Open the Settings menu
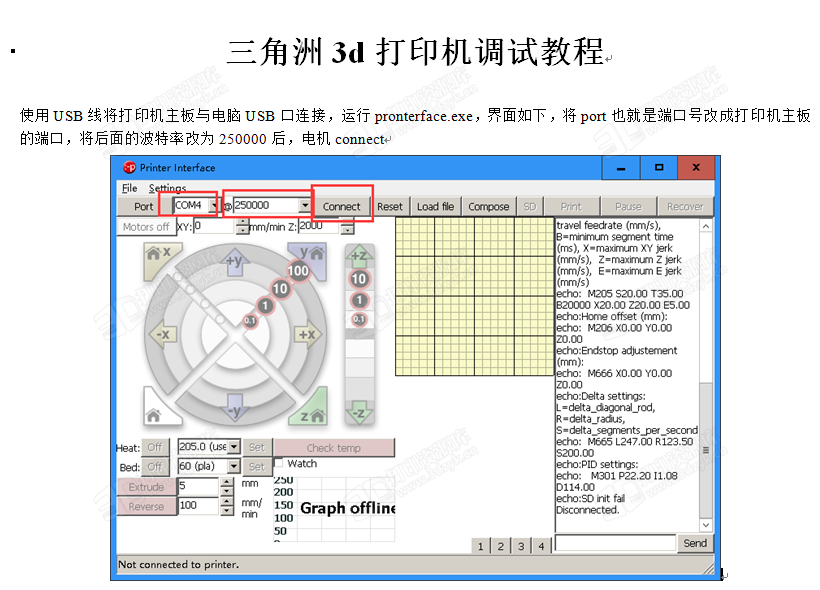820x590 pixels. [167, 188]
